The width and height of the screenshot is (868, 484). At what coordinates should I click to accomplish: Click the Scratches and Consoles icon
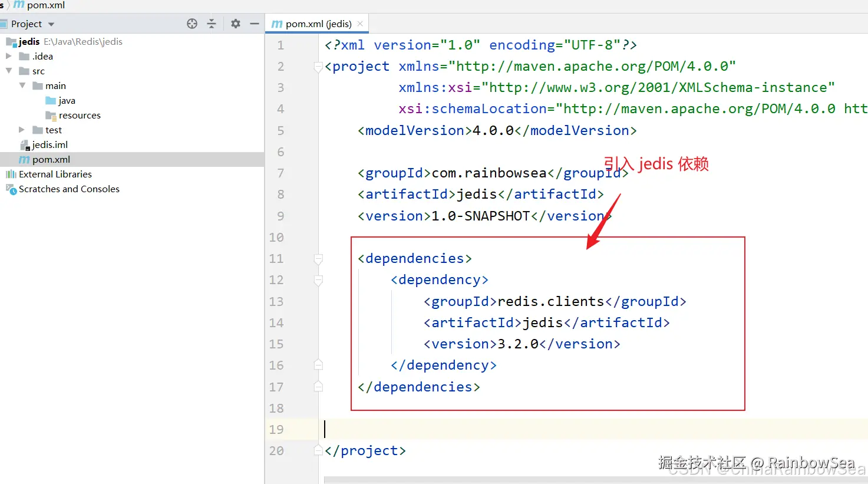(11, 189)
